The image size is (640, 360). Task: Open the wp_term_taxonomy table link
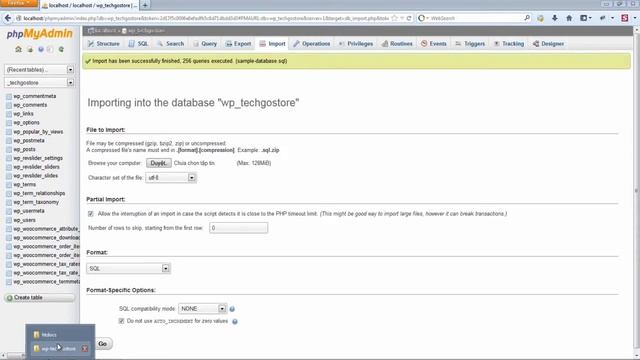pos(36,202)
